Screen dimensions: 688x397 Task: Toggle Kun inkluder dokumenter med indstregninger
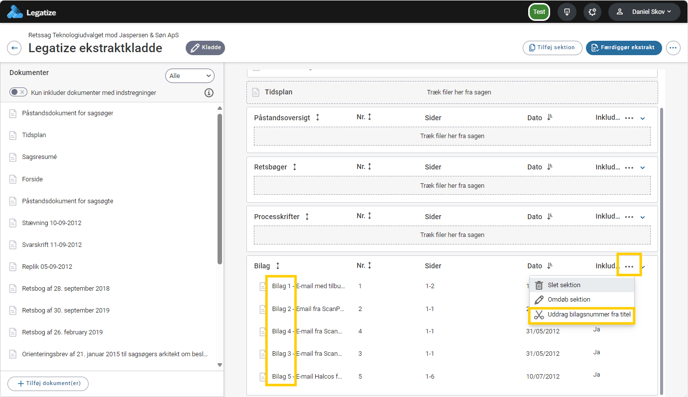coord(18,92)
